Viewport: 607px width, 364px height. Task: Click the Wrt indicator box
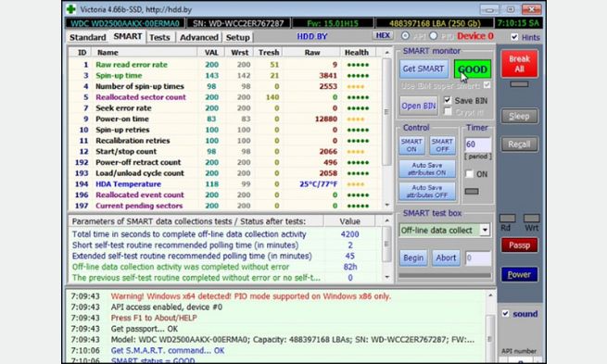tap(532, 219)
